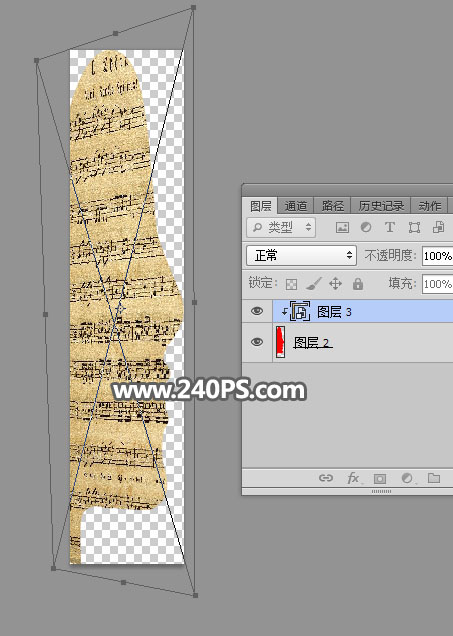Screen dimensions: 453x636
Task: Click the bottom-middle transform edge handle
Action: (x=124, y=582)
